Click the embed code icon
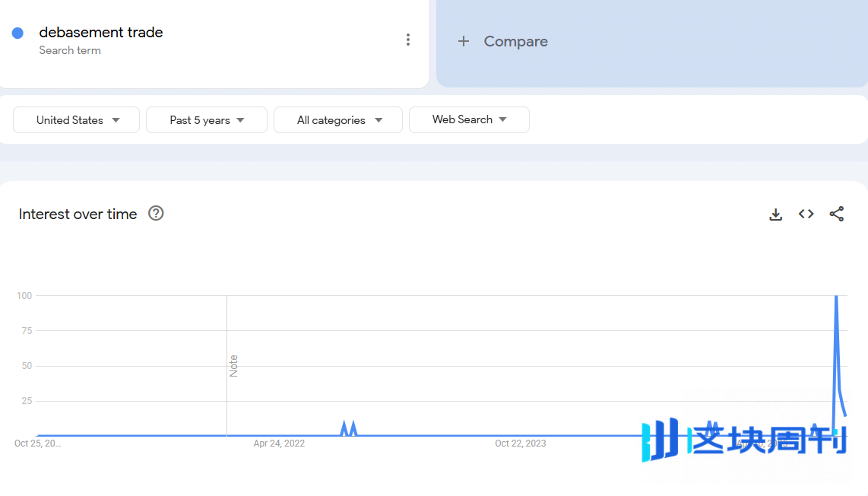868x496 pixels. (806, 215)
